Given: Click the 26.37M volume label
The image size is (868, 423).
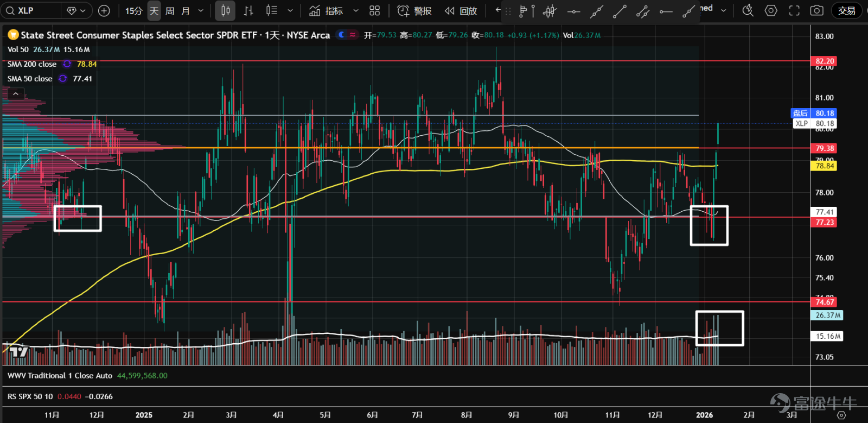Looking at the screenshot, I should pyautogui.click(x=827, y=315).
